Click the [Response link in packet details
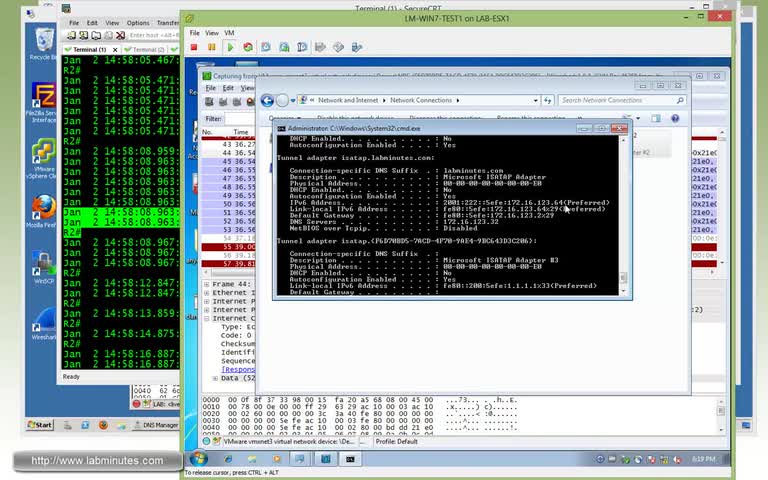 click(x=238, y=369)
